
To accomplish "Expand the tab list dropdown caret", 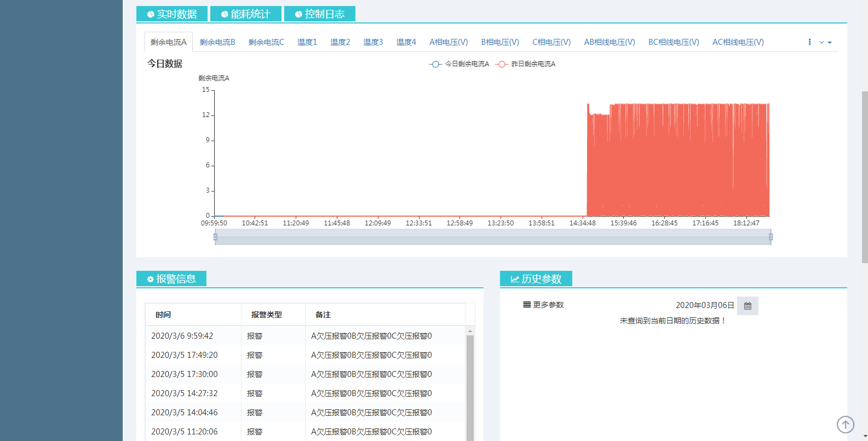I will [x=830, y=43].
